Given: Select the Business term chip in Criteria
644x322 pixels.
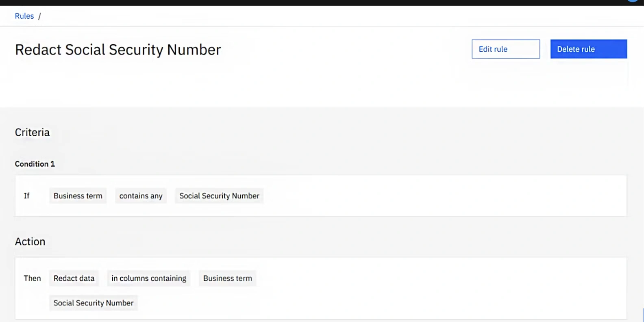Looking at the screenshot, I should [x=78, y=196].
